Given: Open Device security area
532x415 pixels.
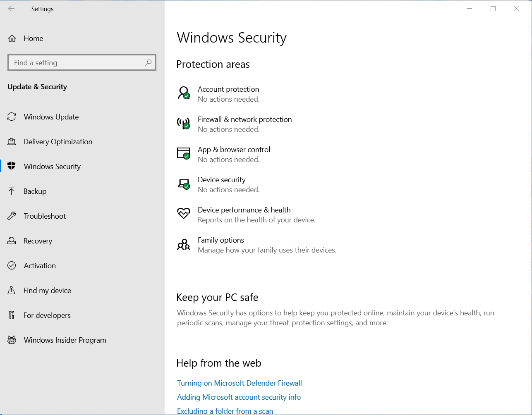Looking at the screenshot, I should click(218, 184).
